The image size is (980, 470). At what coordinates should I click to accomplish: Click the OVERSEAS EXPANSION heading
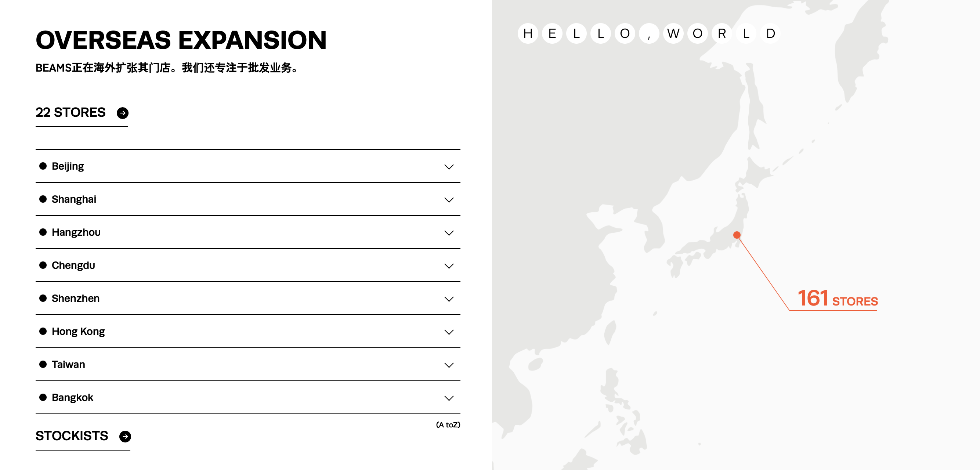(x=181, y=40)
